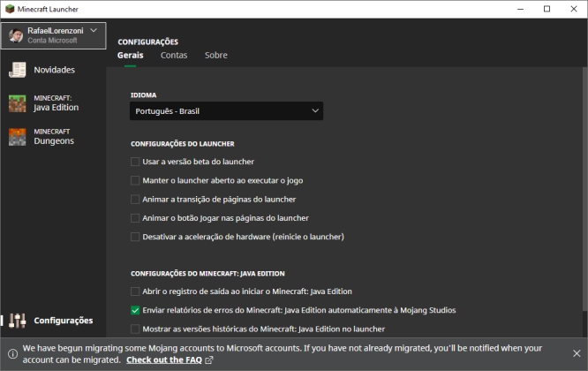This screenshot has height=371, width=588.
Task: Select Minecraft Java Edition in sidebar
Action: [53, 103]
